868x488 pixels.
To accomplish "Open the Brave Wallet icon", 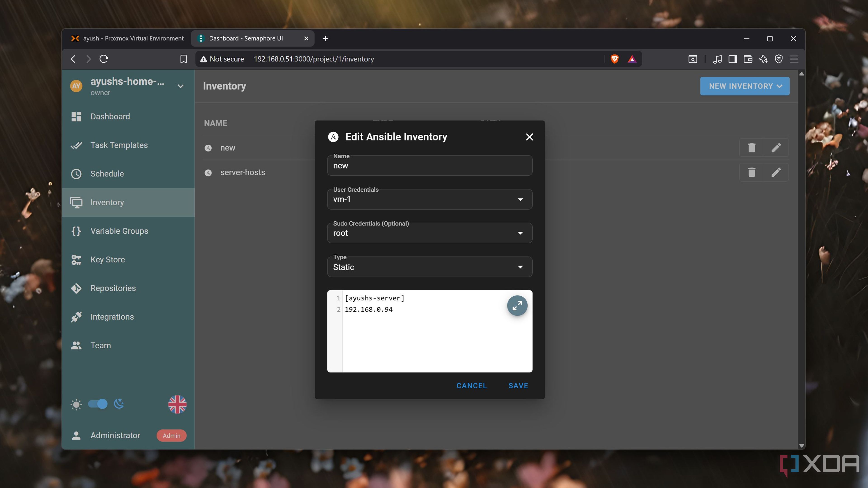I will point(748,59).
